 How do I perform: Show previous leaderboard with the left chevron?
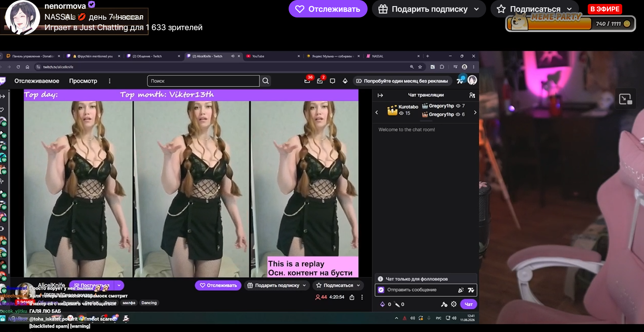tap(377, 112)
